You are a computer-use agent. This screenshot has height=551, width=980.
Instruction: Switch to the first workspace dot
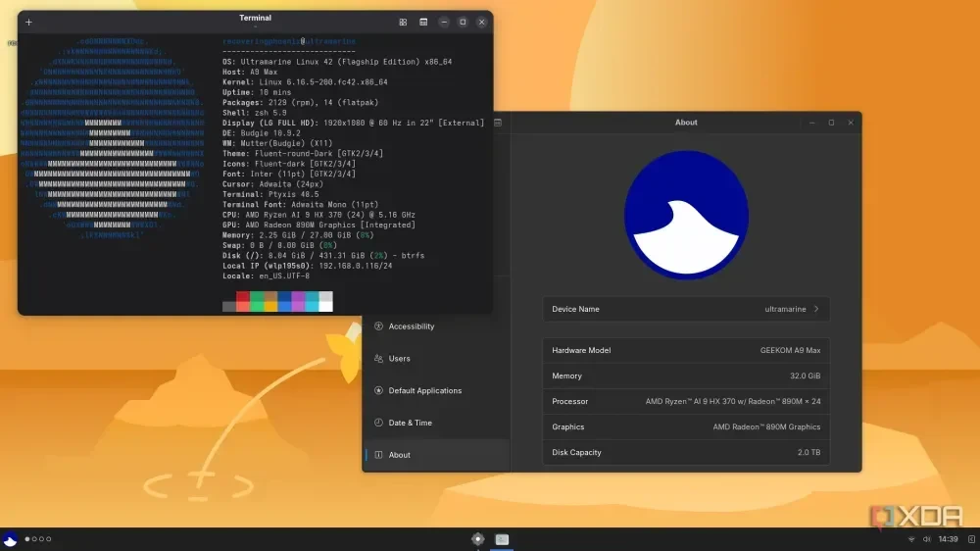point(26,539)
